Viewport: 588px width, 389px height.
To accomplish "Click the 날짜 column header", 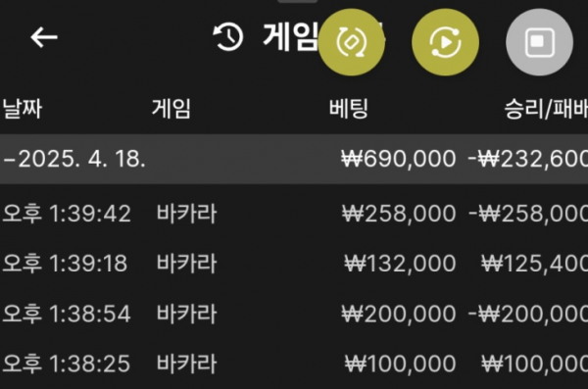I will click(x=23, y=109).
